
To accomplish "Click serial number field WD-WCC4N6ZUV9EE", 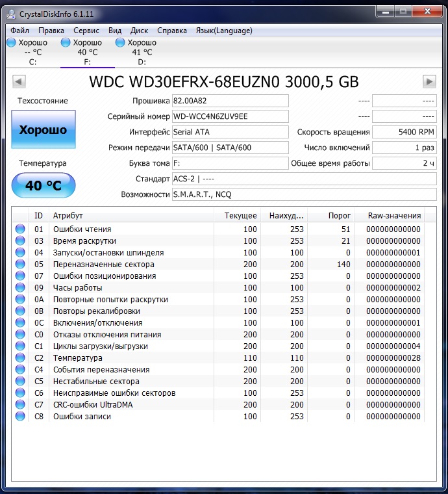I will click(230, 116).
